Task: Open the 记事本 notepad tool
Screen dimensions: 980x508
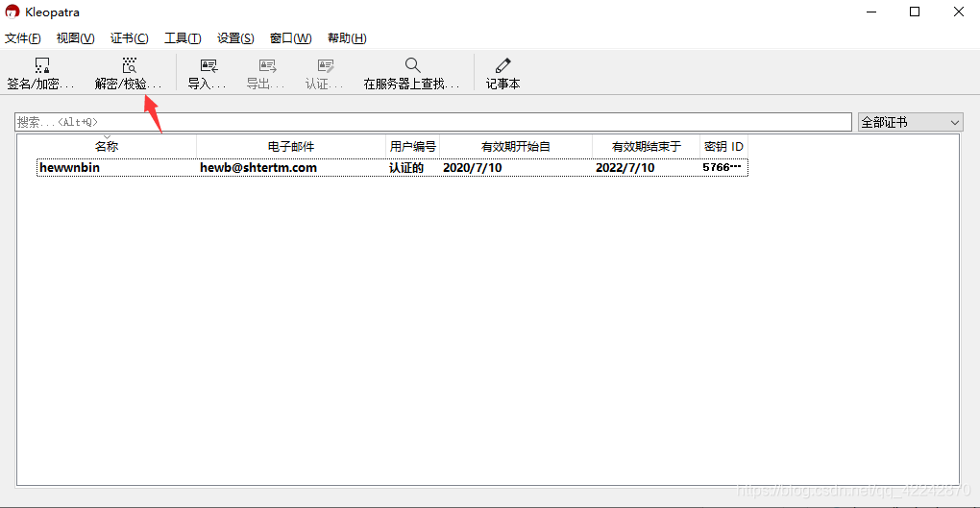Action: (x=503, y=73)
